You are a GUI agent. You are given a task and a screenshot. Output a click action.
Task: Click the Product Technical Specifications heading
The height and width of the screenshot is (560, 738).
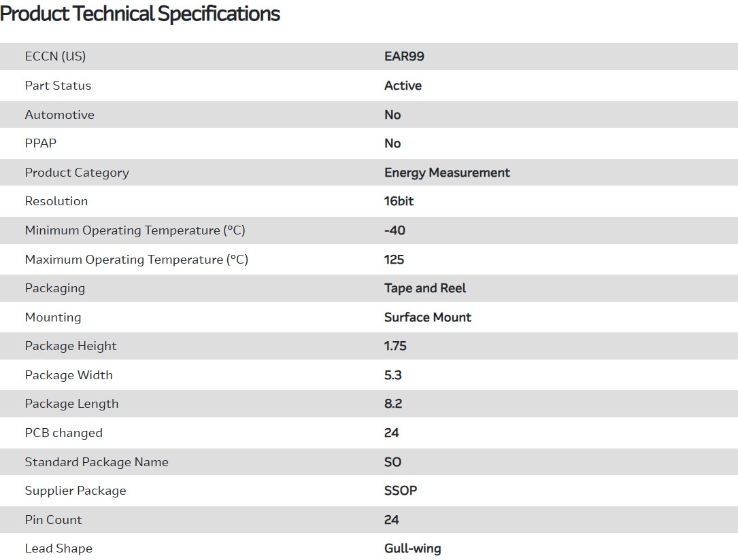pos(140,14)
